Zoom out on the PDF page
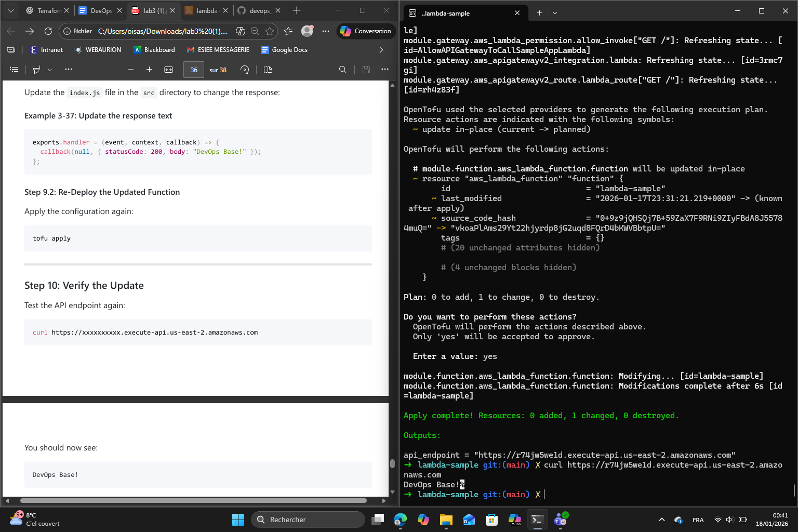 (131, 69)
